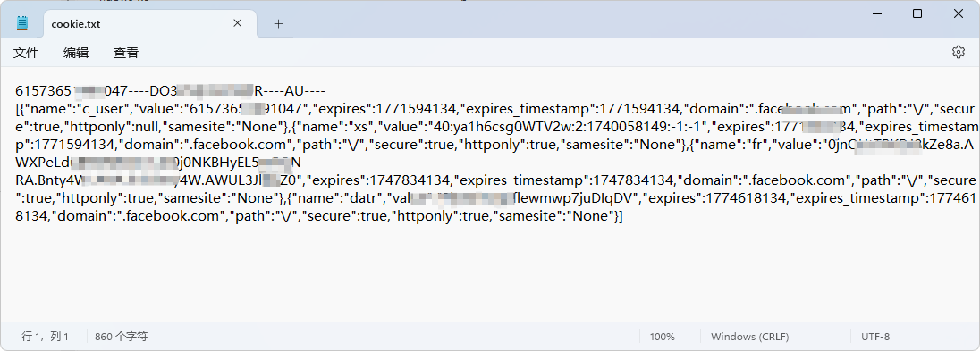Click Windows (CRLF) line ending indicator

click(750, 337)
